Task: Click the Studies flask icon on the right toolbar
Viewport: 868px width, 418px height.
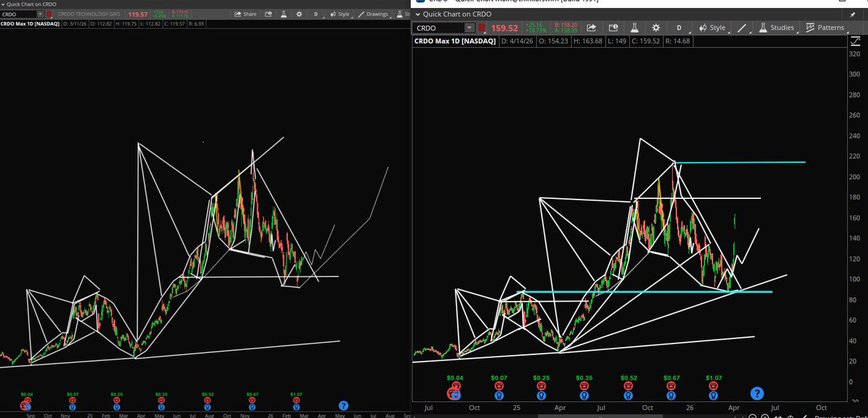Action: tap(763, 27)
